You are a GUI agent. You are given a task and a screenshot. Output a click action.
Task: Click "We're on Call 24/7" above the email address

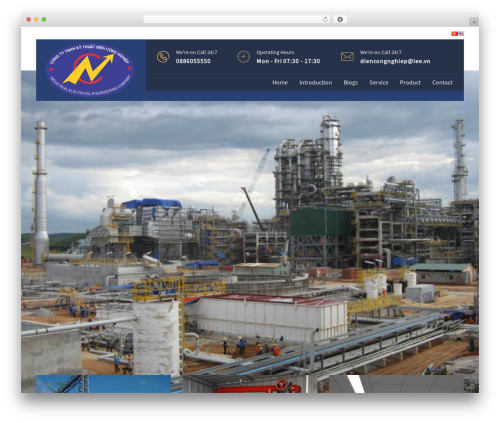[380, 52]
